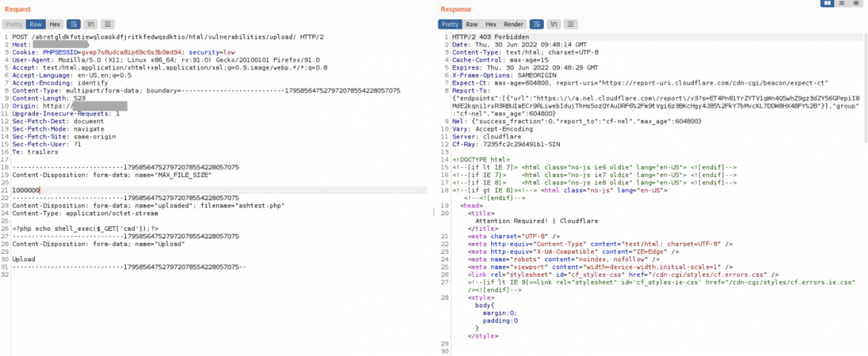The image size is (868, 356).
Task: Click the Response panel vertical scrollbar
Action: tap(865, 89)
